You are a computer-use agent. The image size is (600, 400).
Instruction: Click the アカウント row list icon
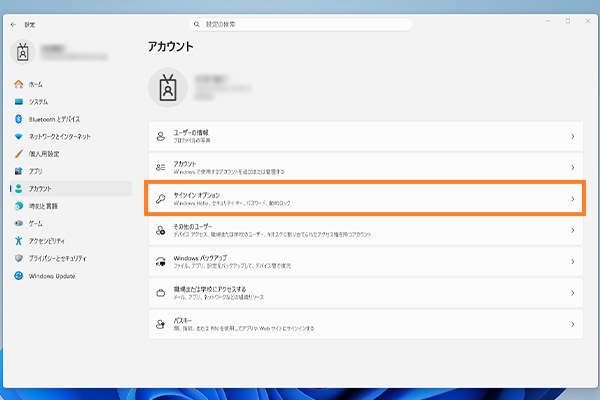coord(161,168)
